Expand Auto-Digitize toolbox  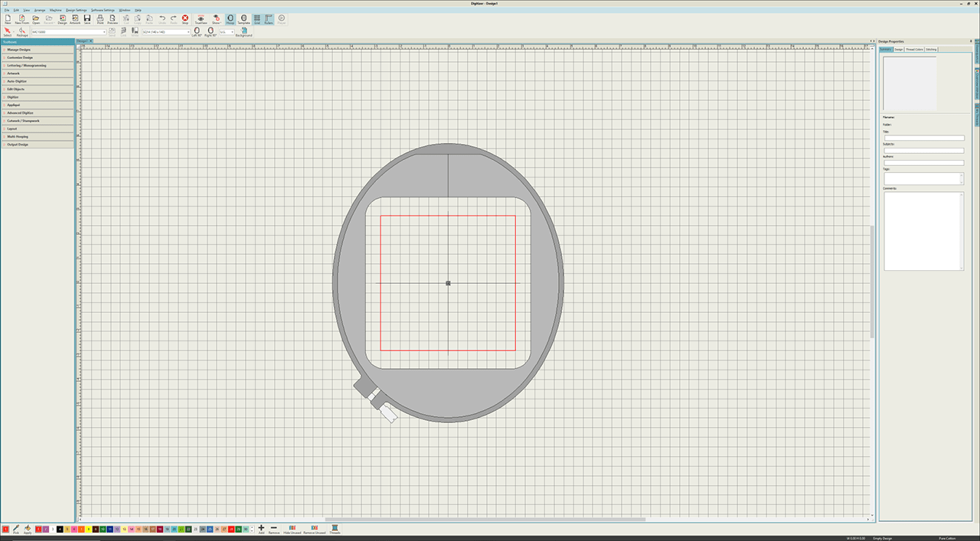tap(38, 81)
